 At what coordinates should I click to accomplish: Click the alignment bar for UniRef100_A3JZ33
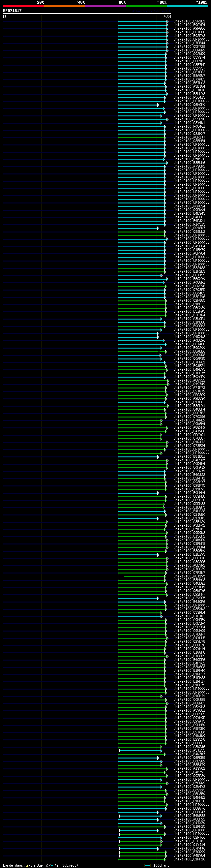coord(141,751)
